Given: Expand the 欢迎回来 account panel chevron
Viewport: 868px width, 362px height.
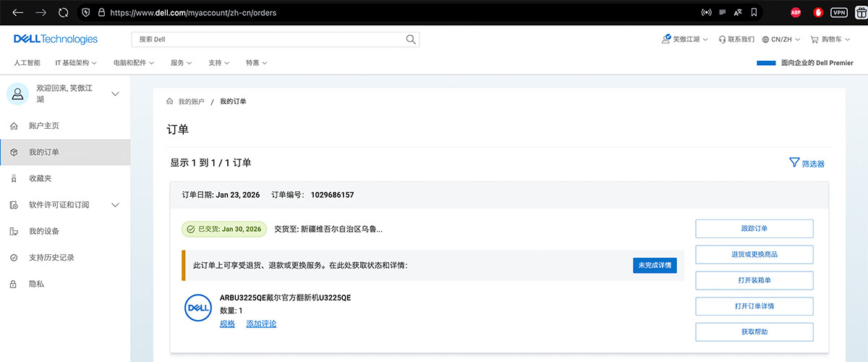Looking at the screenshot, I should click(x=115, y=94).
